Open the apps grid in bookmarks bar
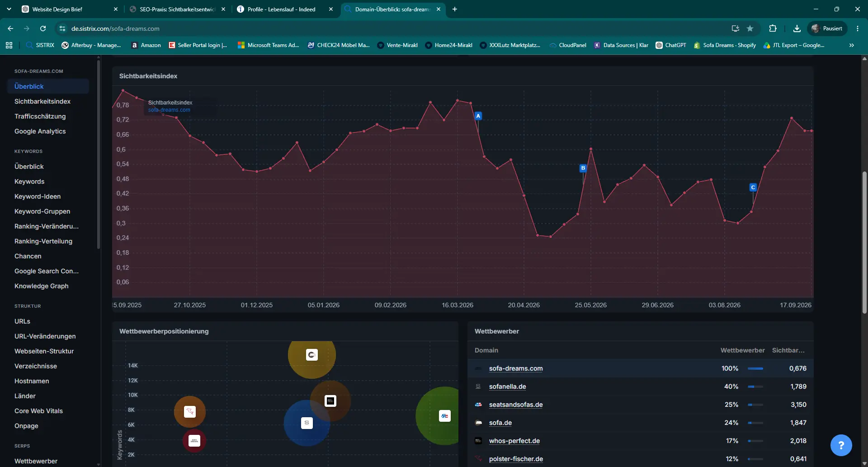868x467 pixels. click(x=9, y=45)
